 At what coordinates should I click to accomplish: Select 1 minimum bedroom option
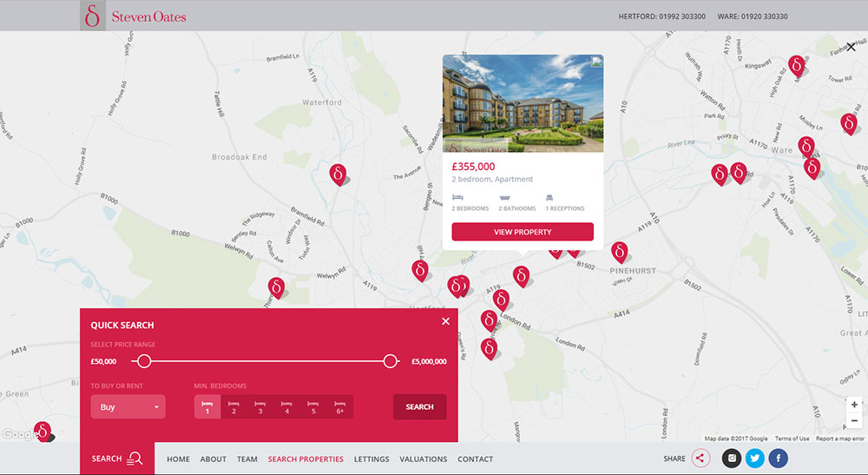207,406
